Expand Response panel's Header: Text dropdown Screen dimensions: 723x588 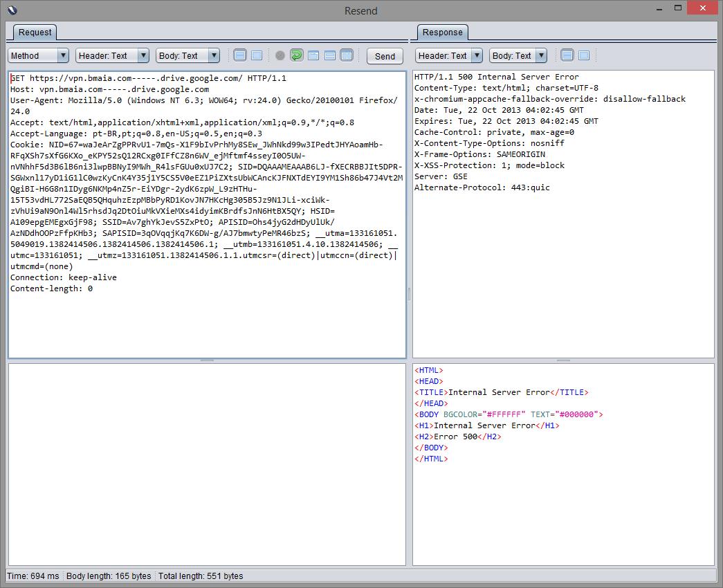pyautogui.click(x=448, y=56)
